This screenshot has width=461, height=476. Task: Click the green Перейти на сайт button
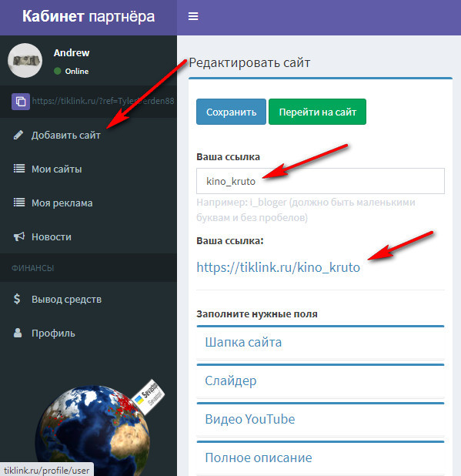[x=317, y=112]
